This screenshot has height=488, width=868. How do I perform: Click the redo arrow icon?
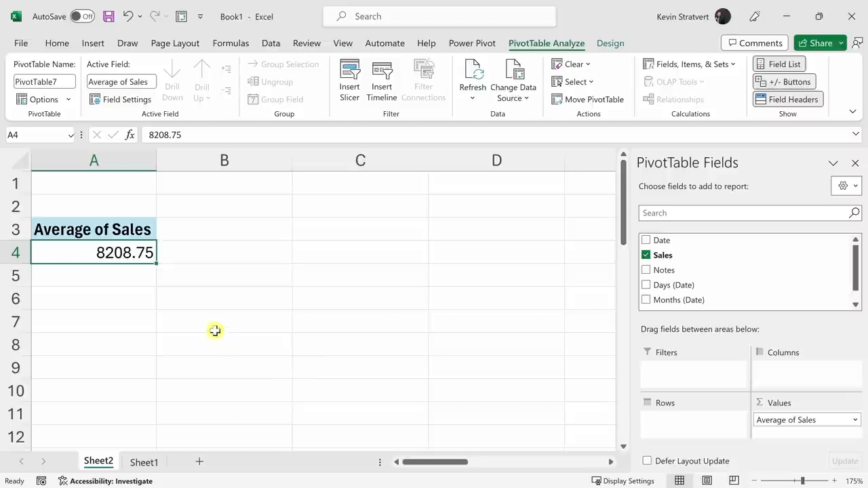[x=155, y=16]
